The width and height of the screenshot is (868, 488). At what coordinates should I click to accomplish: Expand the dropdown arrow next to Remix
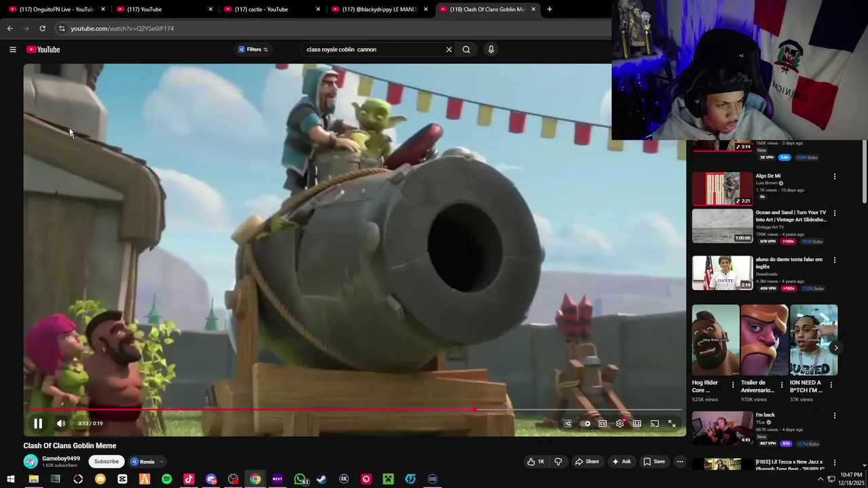[161, 462]
